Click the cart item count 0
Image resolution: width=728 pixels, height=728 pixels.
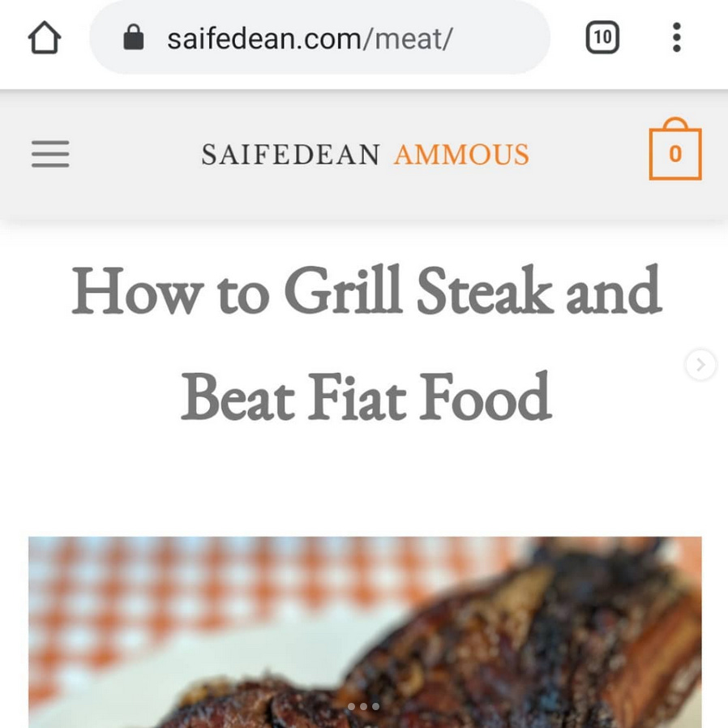point(675,154)
